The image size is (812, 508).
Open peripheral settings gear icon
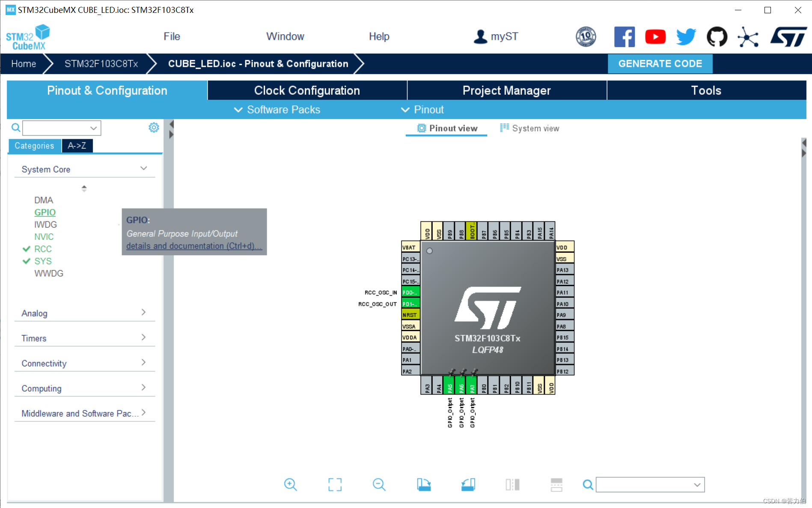[154, 127]
